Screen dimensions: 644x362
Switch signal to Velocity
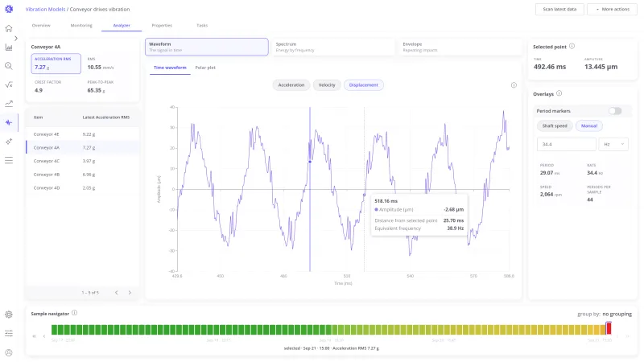tap(327, 85)
